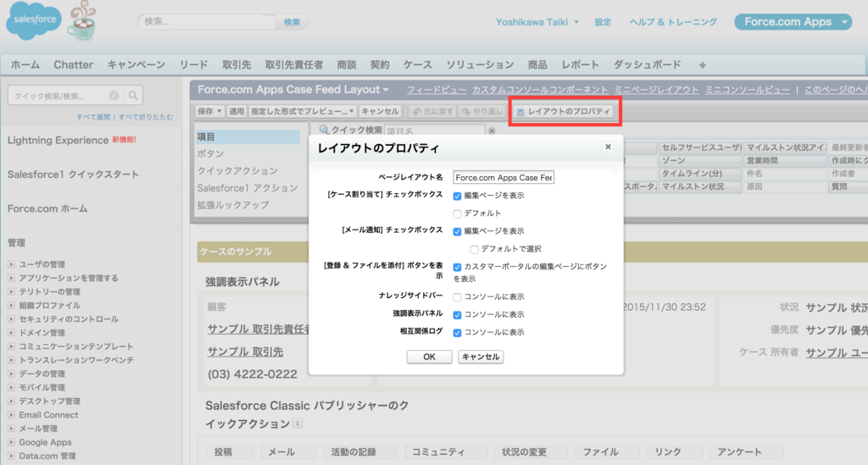
Task: Click the 元に戻す undo button
Action: [432, 111]
